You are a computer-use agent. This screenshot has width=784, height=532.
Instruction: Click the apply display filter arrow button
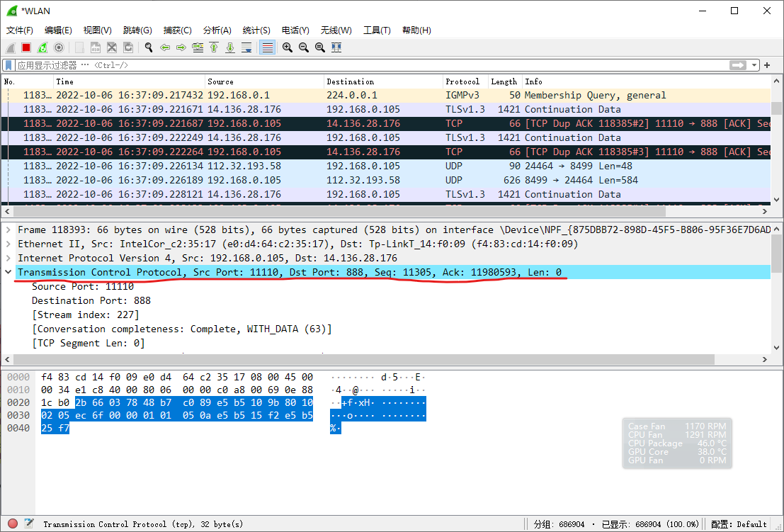[739, 65]
